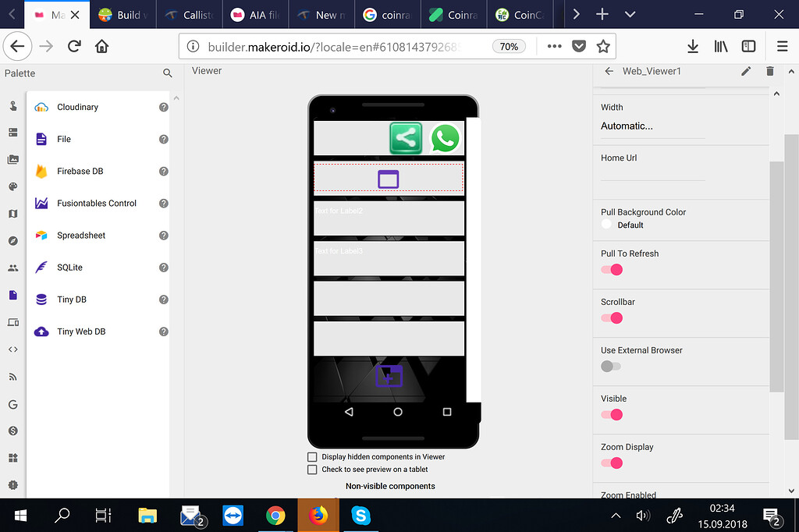Click Home Url input field
The height and width of the screenshot is (532, 799).
pos(653,173)
